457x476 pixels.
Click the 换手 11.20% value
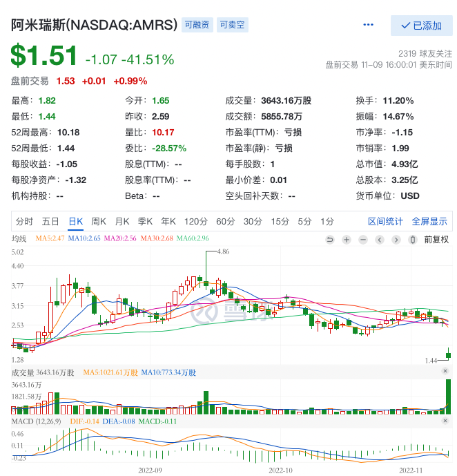[x=398, y=100]
